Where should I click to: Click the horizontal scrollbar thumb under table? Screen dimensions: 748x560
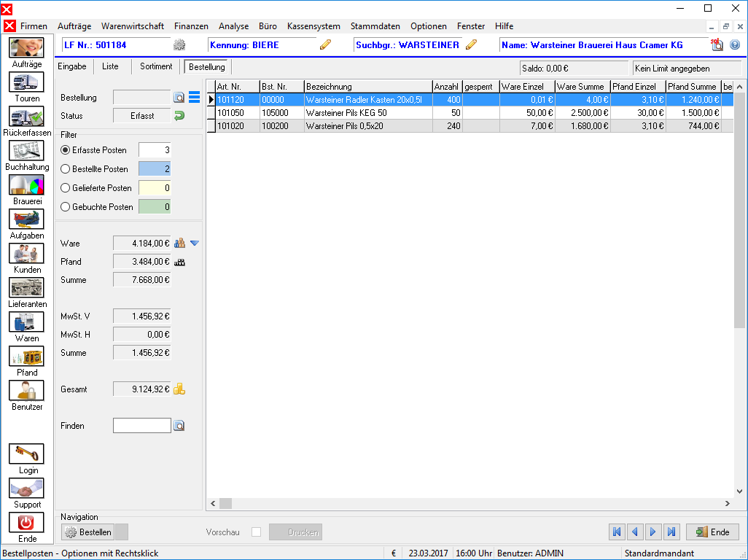coord(226,503)
